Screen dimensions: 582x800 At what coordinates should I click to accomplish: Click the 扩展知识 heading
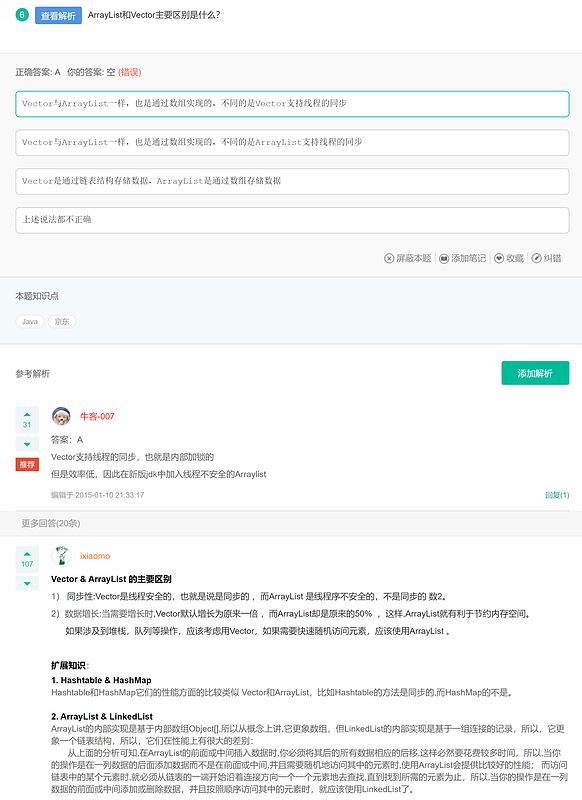point(69,665)
